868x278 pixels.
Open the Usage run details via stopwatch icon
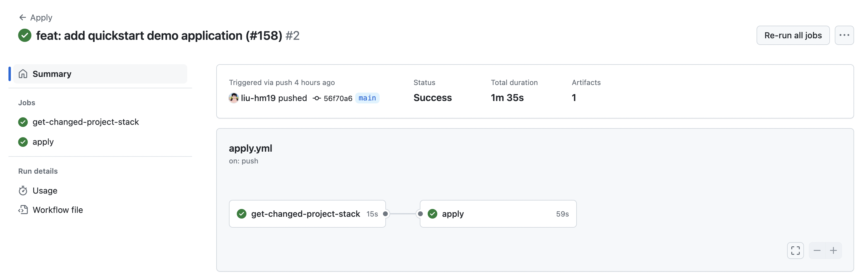tap(23, 190)
